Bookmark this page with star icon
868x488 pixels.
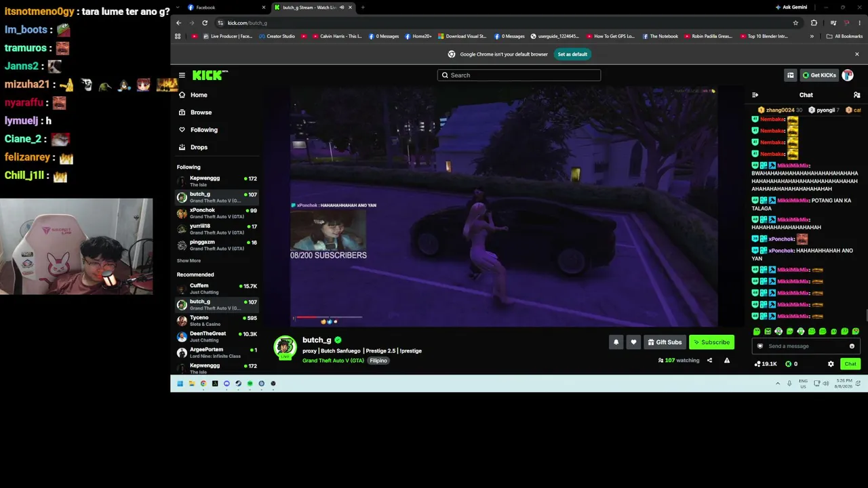pos(795,23)
